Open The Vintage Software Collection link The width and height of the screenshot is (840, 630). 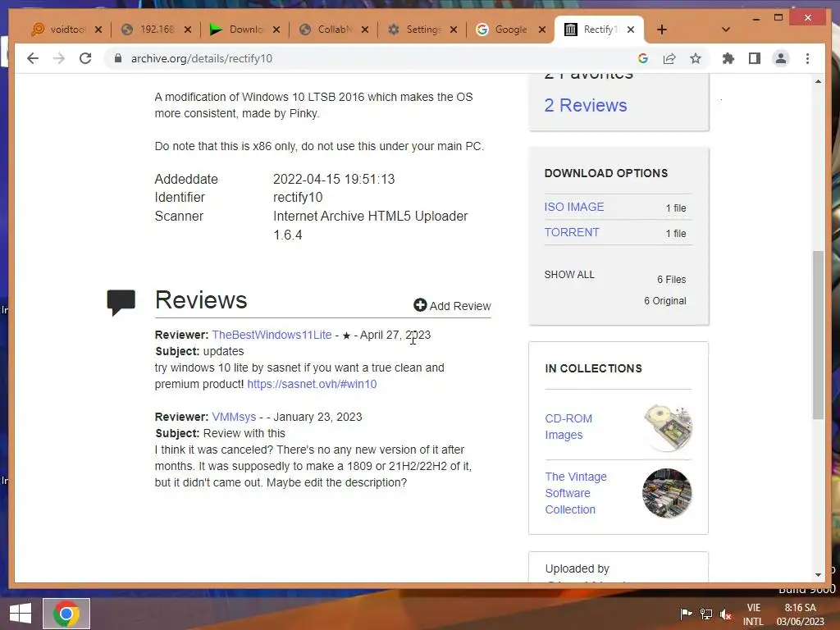click(576, 493)
